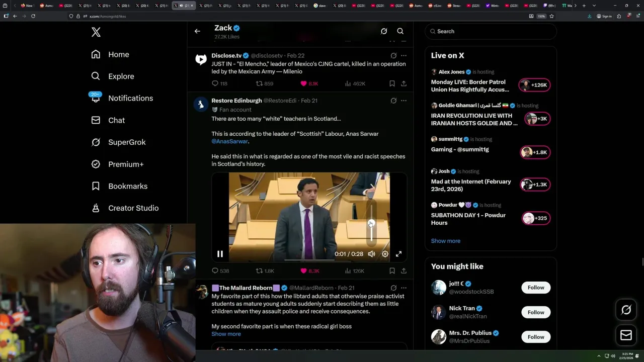The width and height of the screenshot is (644, 362).
Task: Open floating Grok button
Action: [x=626, y=310]
